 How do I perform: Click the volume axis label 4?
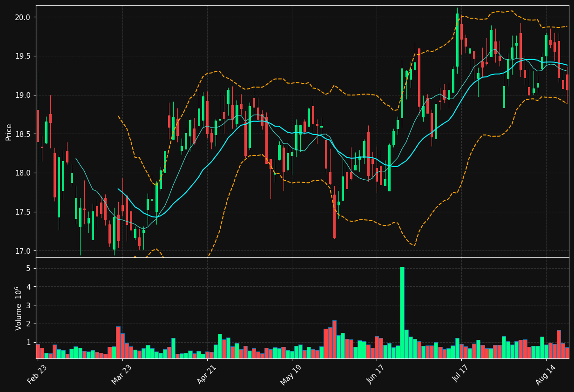coord(28,287)
